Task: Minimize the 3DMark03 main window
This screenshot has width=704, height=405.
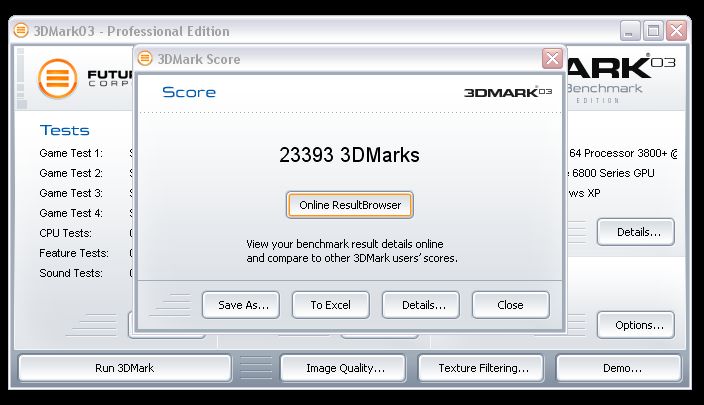Action: tap(629, 31)
